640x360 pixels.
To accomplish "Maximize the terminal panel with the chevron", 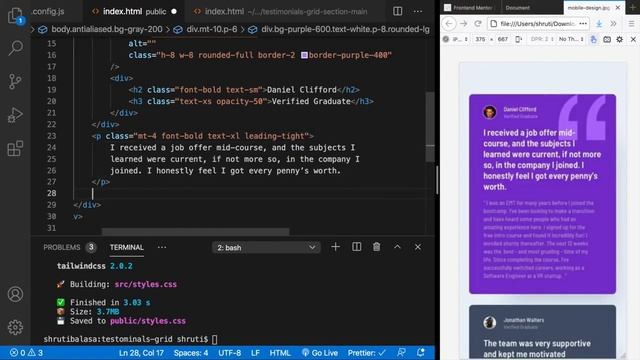I will click(x=397, y=247).
